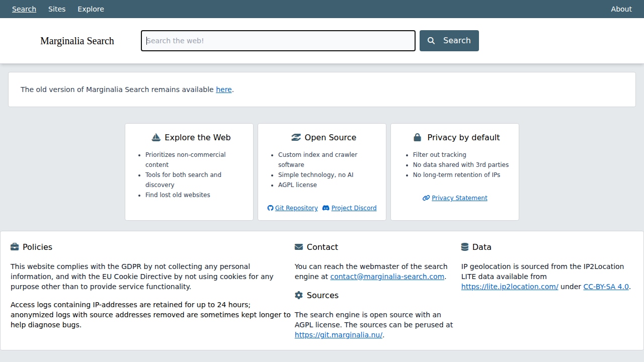The height and width of the screenshot is (362, 644).
Task: Open the CC-BY-SA 4.0 license link
Action: [x=606, y=287]
